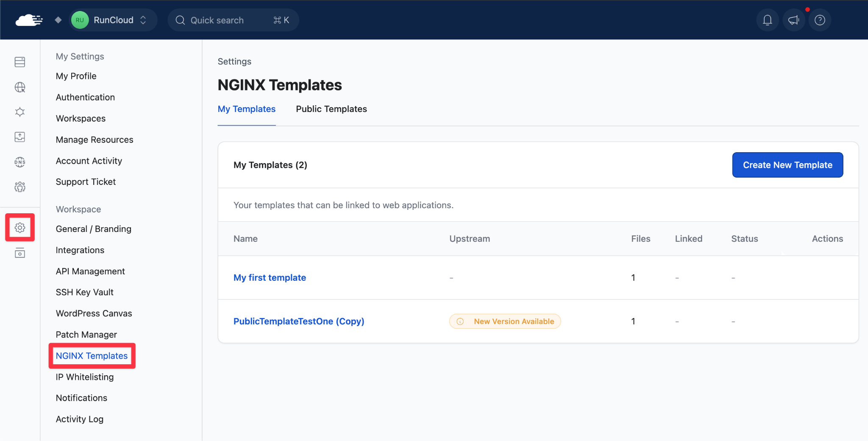Expand the RunCloud workspace switcher
868x441 pixels.
(113, 20)
